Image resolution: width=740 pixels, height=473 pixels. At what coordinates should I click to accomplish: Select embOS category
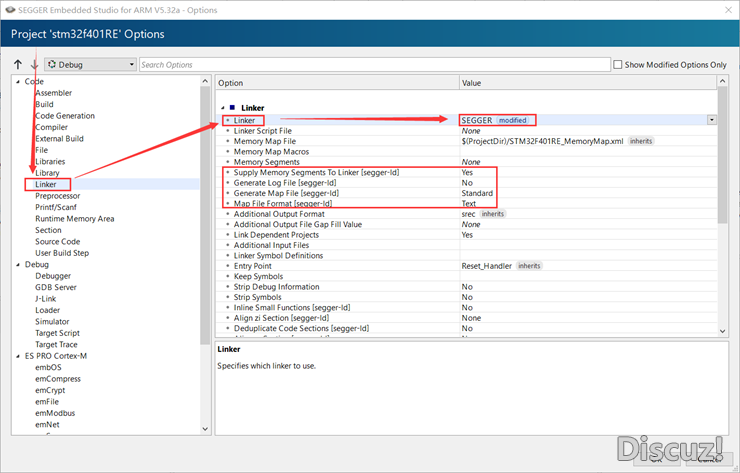[48, 367]
